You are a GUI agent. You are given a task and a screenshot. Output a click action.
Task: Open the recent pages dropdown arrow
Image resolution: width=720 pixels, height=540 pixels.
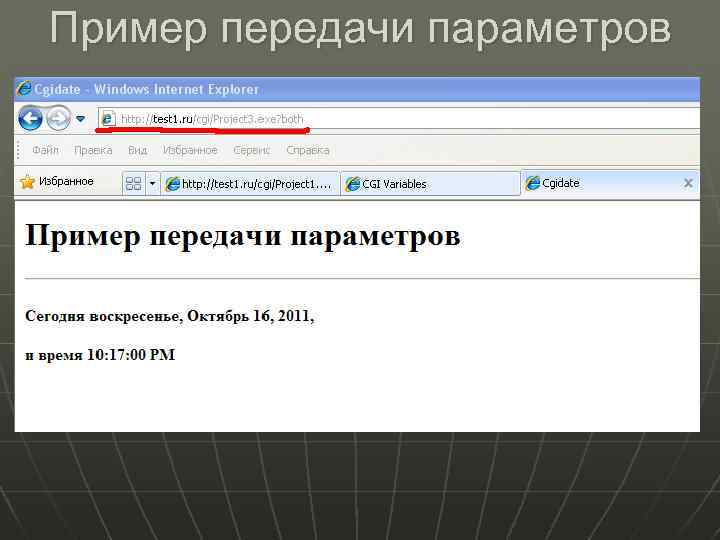pos(80,119)
